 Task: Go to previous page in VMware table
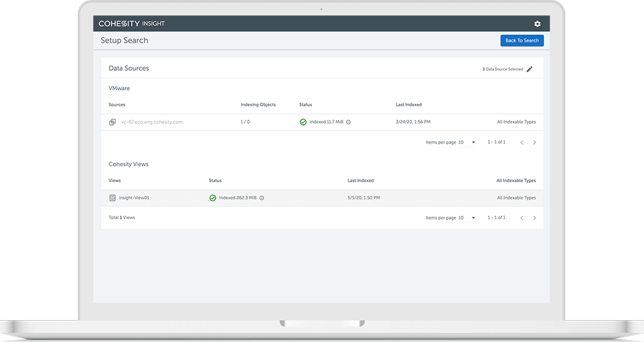pyautogui.click(x=522, y=142)
